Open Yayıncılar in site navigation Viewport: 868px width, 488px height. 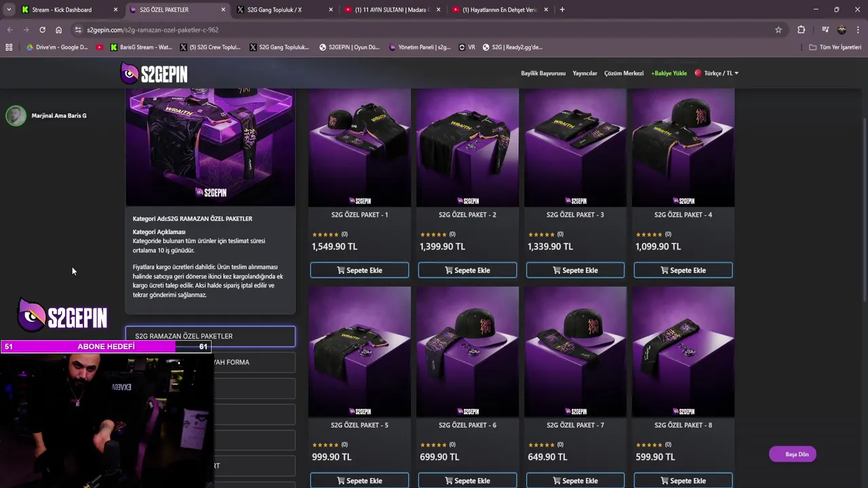585,73
